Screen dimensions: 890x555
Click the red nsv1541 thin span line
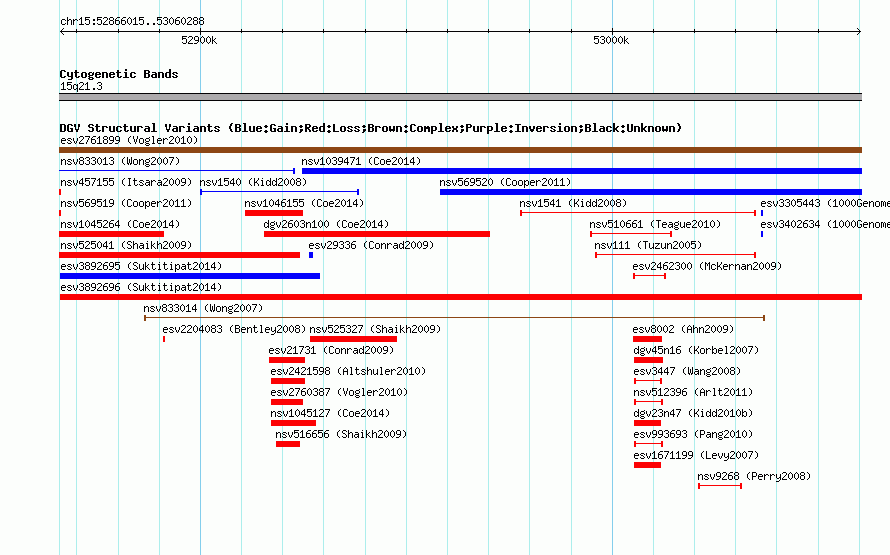pos(639,213)
